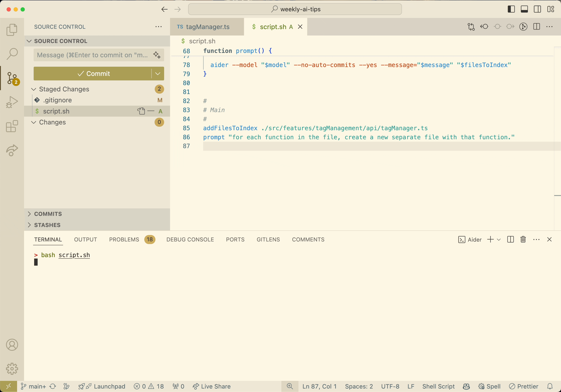
Task: Open Run and Debug view
Action: (x=12, y=102)
